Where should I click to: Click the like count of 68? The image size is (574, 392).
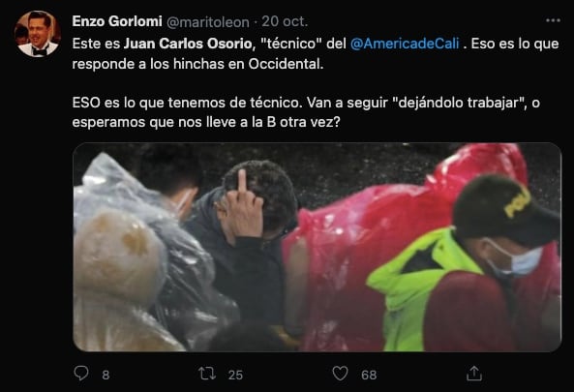[x=369, y=375]
